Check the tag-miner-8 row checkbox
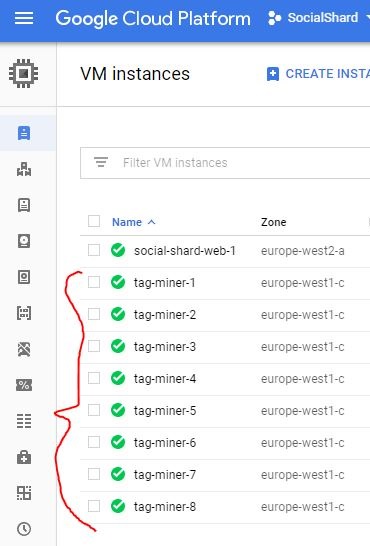370x546 pixels. pos(94,506)
